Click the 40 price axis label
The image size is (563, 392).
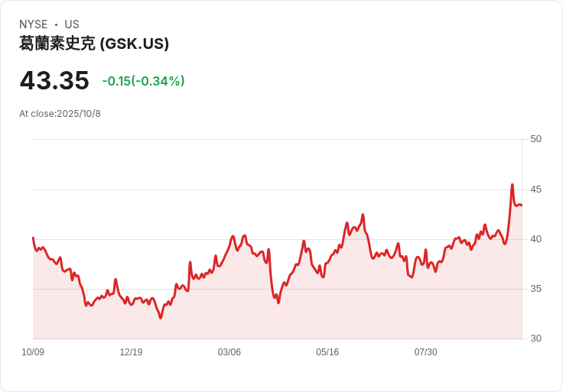535,239
